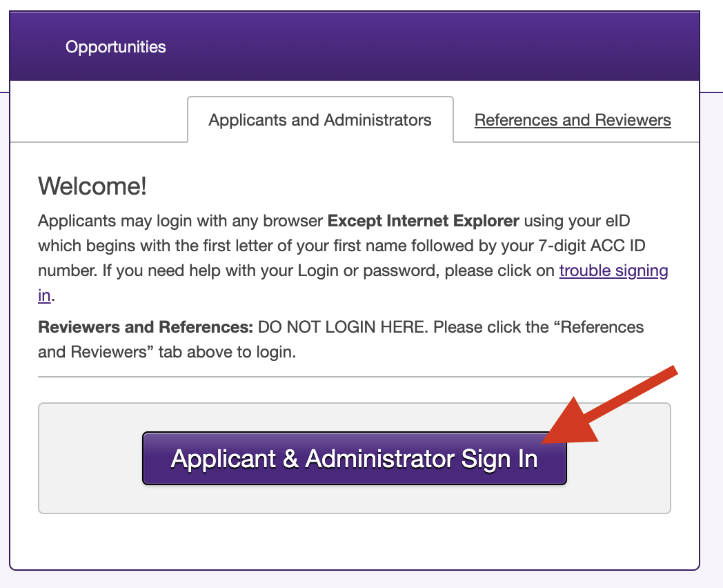Click the "Login or password" phrase
The width and height of the screenshot is (723, 588).
(367, 271)
